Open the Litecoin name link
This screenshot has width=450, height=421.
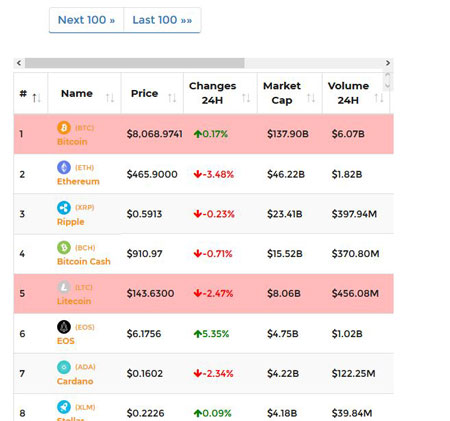tap(74, 301)
